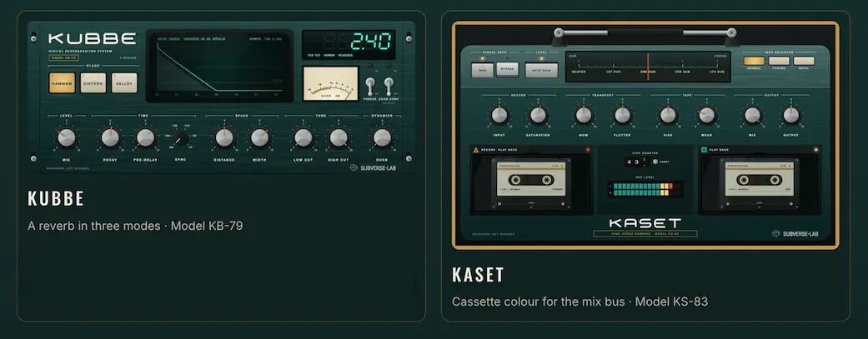Image resolution: width=868 pixels, height=339 pixels.
Task: Click the Pre-Delay knob
Action: pyautogui.click(x=145, y=137)
